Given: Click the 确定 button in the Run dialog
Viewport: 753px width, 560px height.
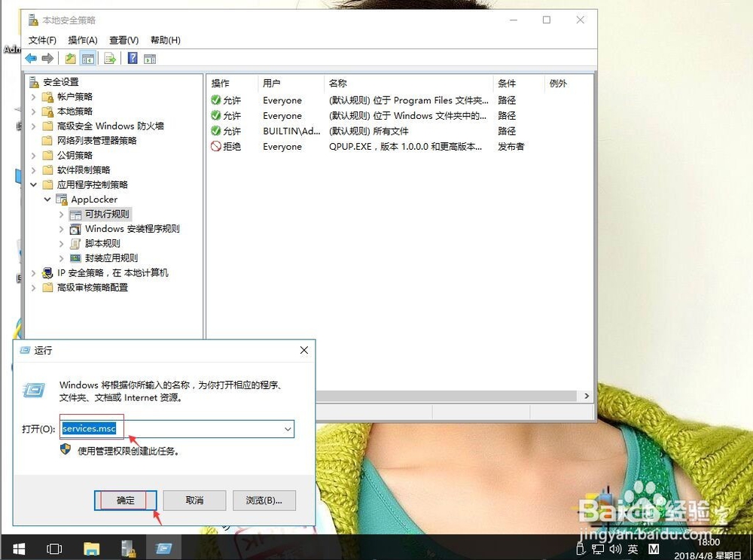Looking at the screenshot, I should [x=125, y=500].
